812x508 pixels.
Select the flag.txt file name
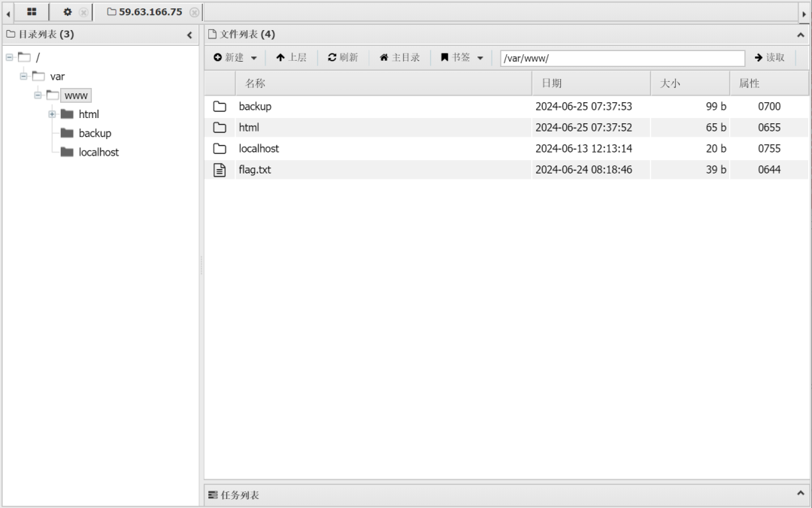click(254, 170)
